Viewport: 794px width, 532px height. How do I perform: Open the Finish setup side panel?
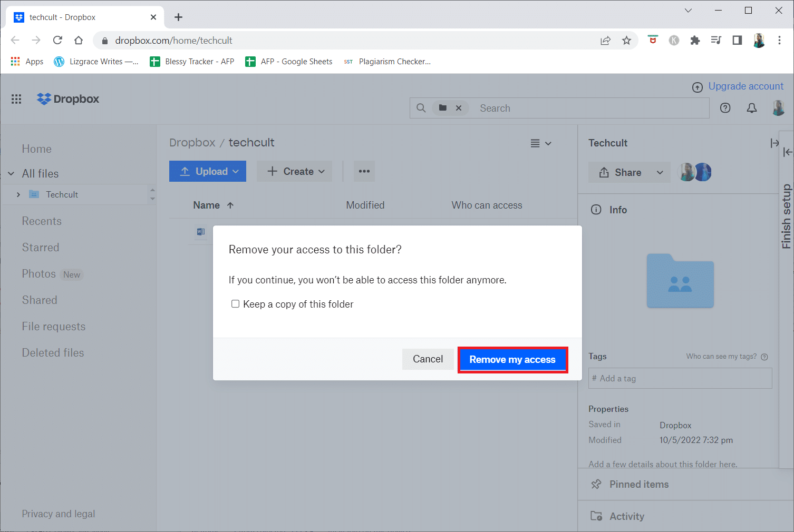[x=787, y=216]
